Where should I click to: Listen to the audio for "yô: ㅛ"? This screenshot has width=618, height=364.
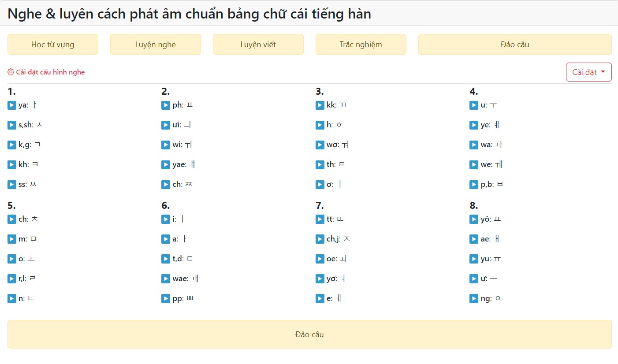473,219
